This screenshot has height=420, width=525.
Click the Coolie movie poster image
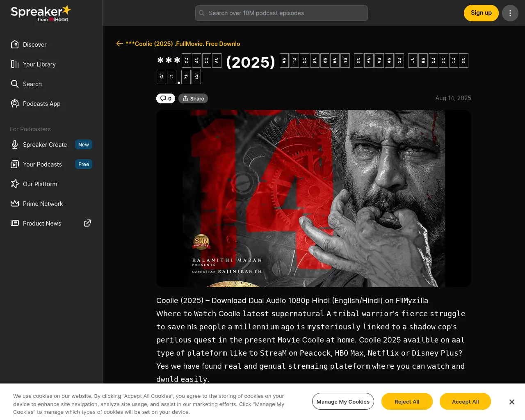click(314, 199)
